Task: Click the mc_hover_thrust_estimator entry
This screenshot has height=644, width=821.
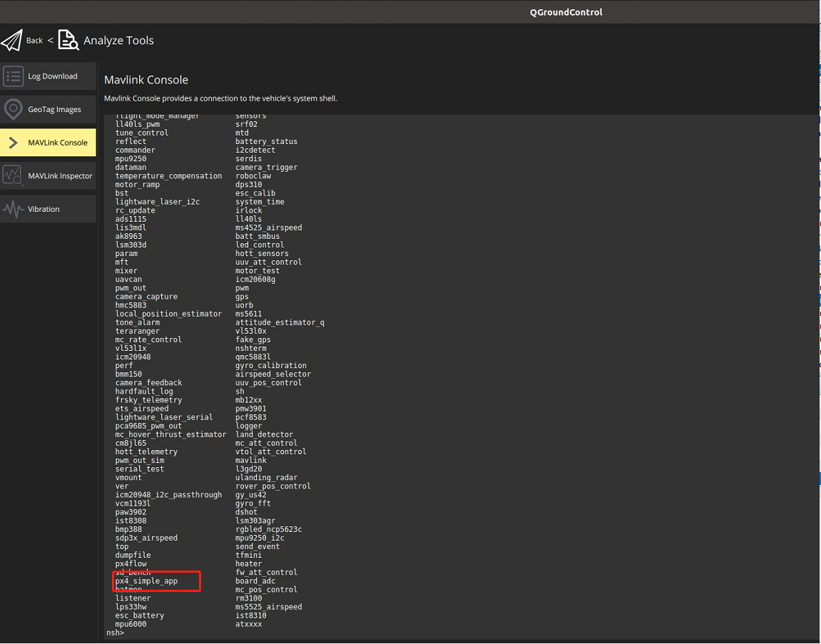Action: click(170, 434)
